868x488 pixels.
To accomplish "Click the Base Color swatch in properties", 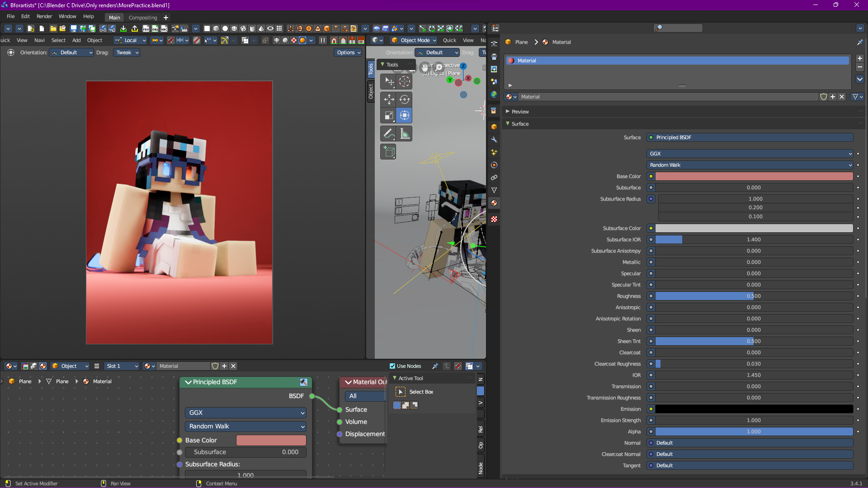I will [x=754, y=176].
